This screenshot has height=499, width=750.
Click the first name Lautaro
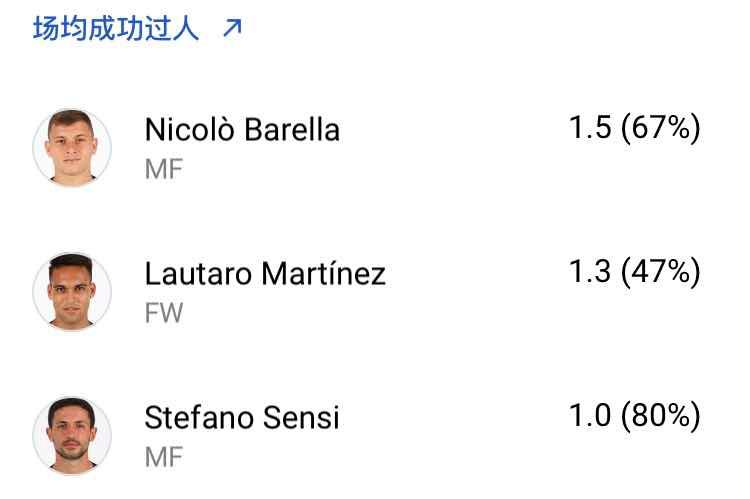click(197, 274)
